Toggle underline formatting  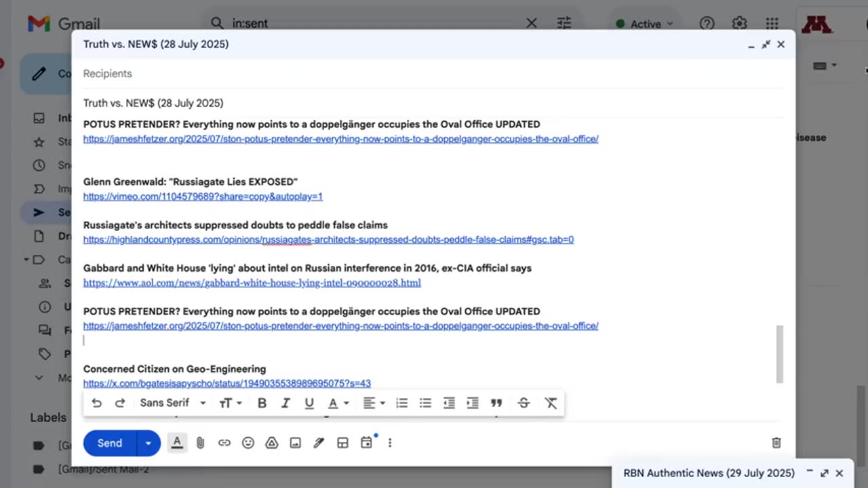point(309,403)
